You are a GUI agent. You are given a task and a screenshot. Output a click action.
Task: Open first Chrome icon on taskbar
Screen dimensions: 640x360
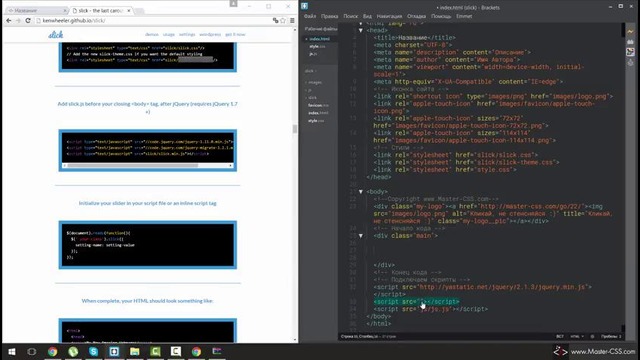click(52, 351)
